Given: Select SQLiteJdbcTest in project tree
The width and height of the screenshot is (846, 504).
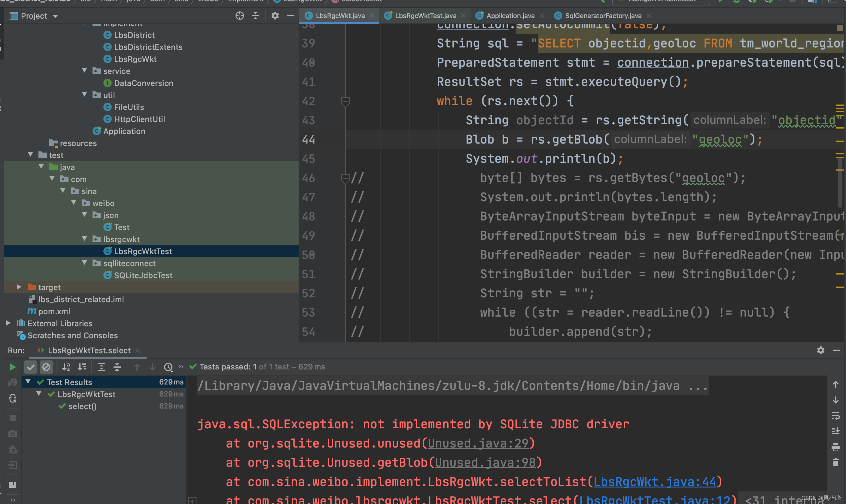Looking at the screenshot, I should pos(143,275).
